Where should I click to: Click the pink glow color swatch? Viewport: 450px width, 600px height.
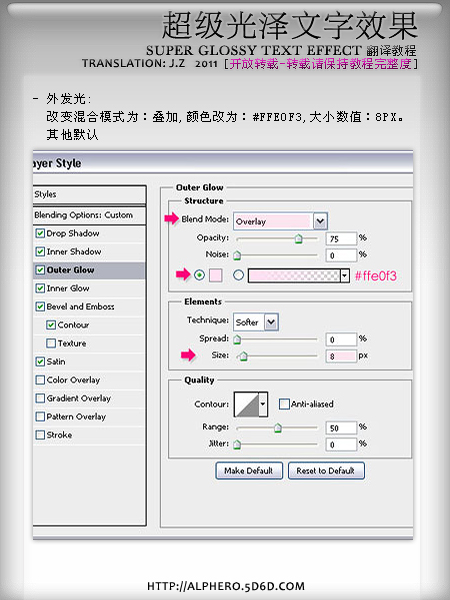215,275
